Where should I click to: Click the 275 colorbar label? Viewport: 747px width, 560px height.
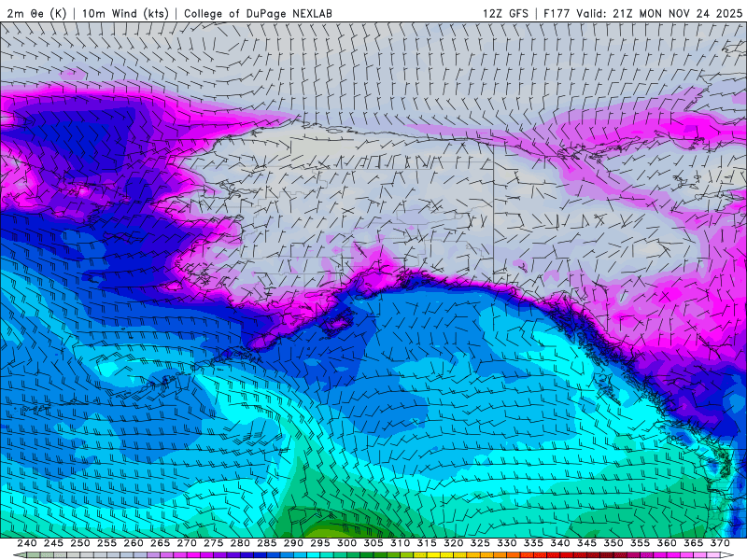[x=214, y=543]
